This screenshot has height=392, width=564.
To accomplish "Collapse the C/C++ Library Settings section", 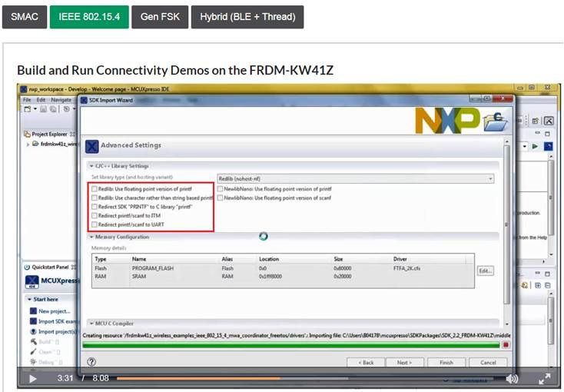I will click(91, 166).
